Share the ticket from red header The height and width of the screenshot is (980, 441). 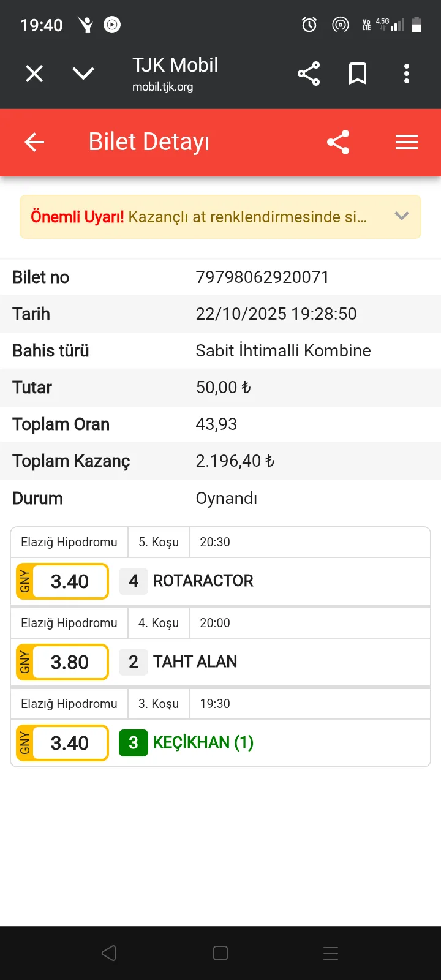click(338, 143)
